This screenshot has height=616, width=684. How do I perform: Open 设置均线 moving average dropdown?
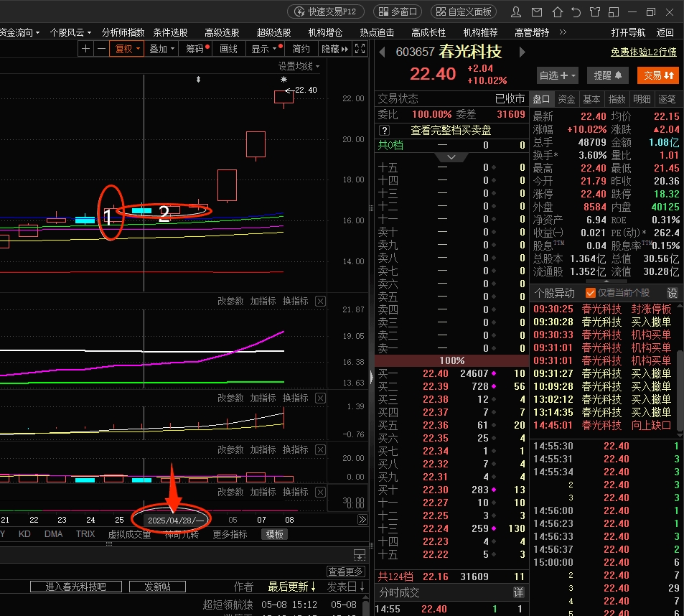tap(299, 66)
